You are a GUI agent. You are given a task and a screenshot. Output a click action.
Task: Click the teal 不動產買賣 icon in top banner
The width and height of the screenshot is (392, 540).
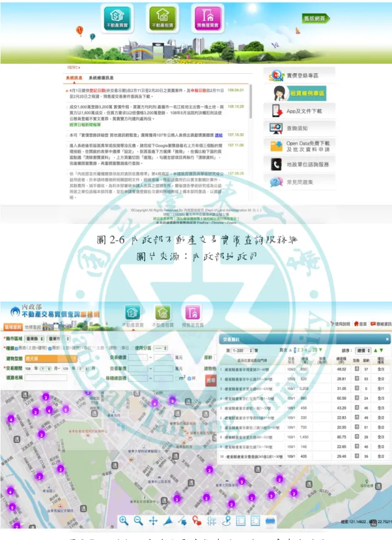pos(117,18)
